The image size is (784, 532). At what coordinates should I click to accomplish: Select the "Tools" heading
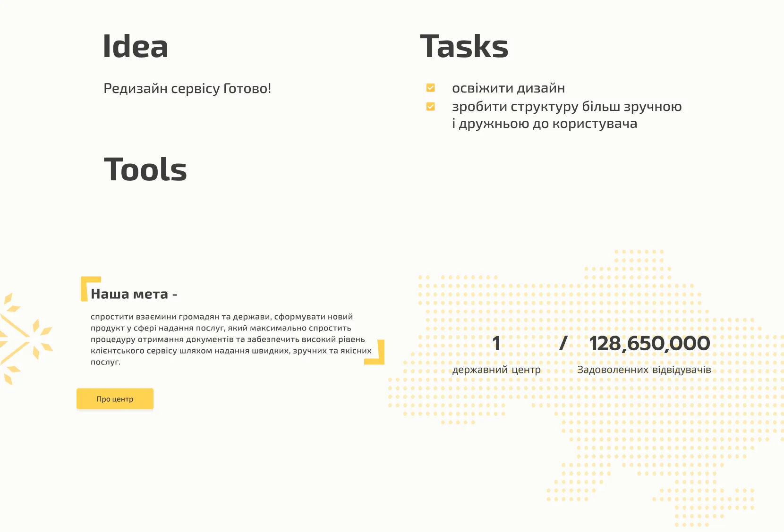pos(145,169)
